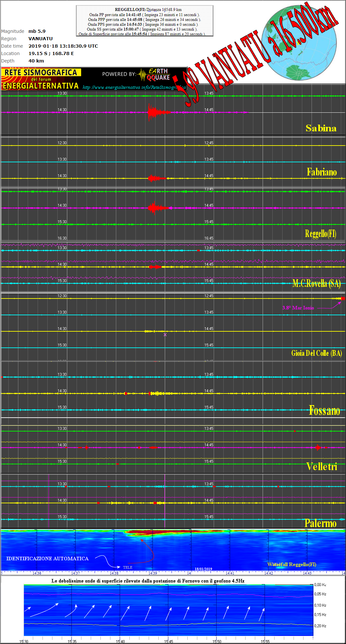The height and width of the screenshot is (644, 346).
Task: Click the 16:45 time label in Reggello panel
Action: click(x=209, y=238)
